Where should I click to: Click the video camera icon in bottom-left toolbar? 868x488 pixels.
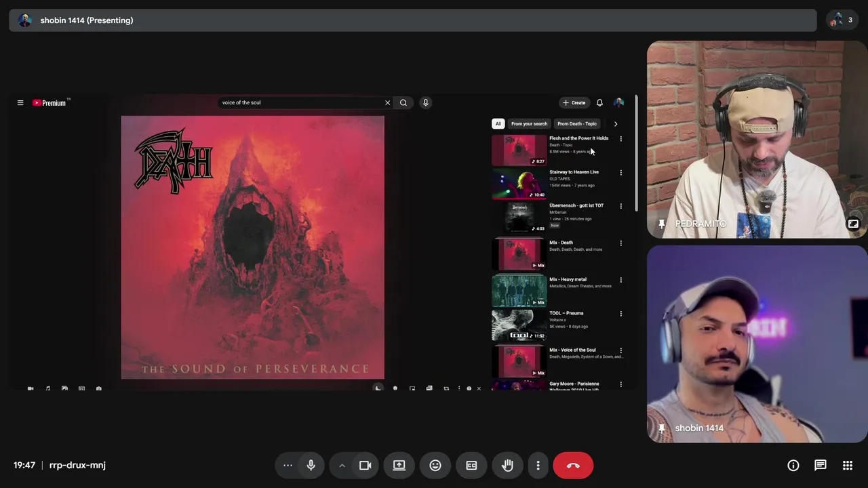(31, 388)
